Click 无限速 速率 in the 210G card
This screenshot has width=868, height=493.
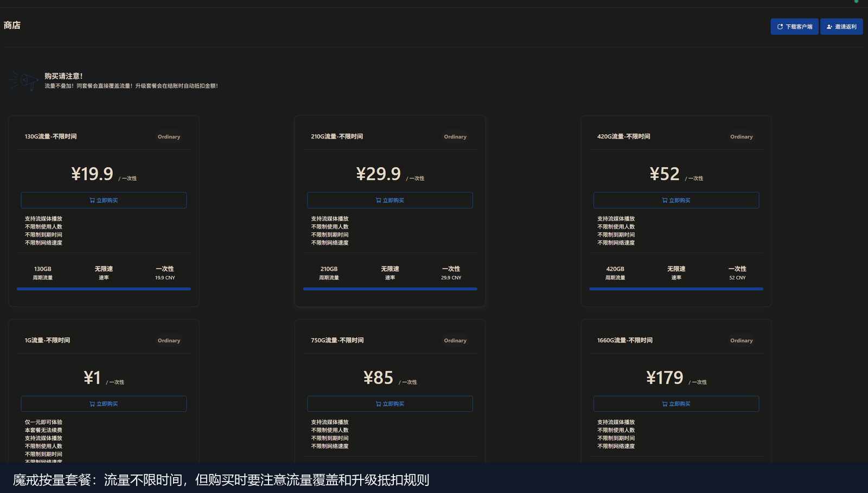point(390,273)
